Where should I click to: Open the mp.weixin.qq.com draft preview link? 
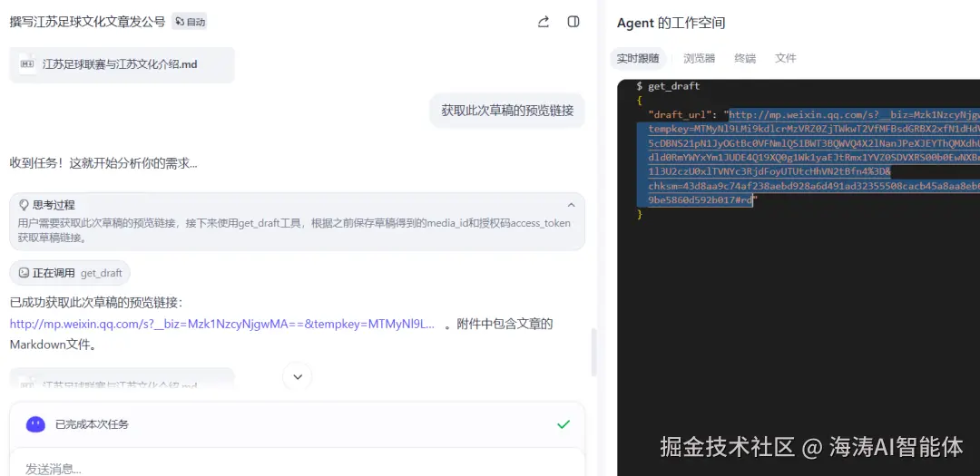pyautogui.click(x=221, y=325)
